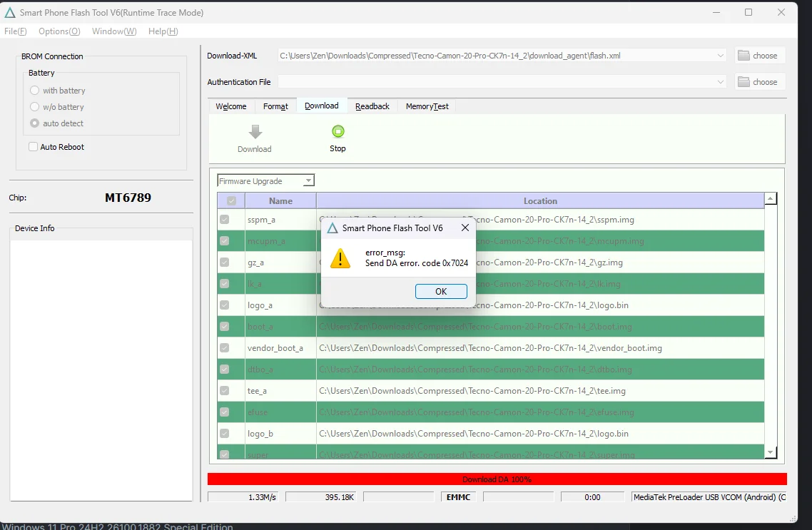Switch to the Readback tab
This screenshot has width=812, height=530.
click(x=372, y=106)
